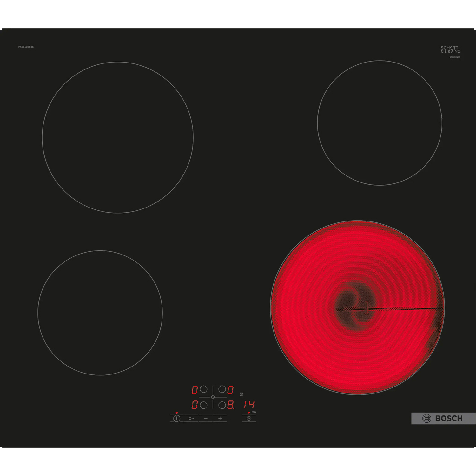Click the PKE611BB8E model number text
476x476 pixels.
(26, 47)
